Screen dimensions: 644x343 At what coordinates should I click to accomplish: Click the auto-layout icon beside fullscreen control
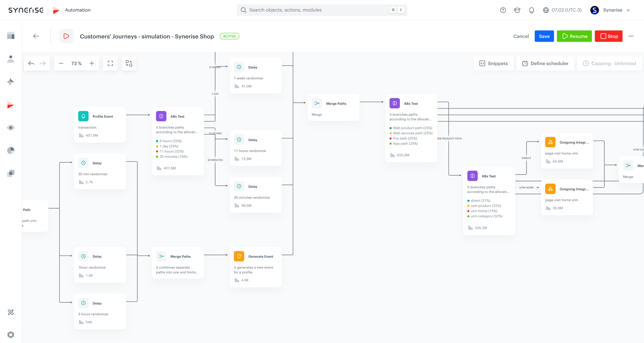pos(129,63)
